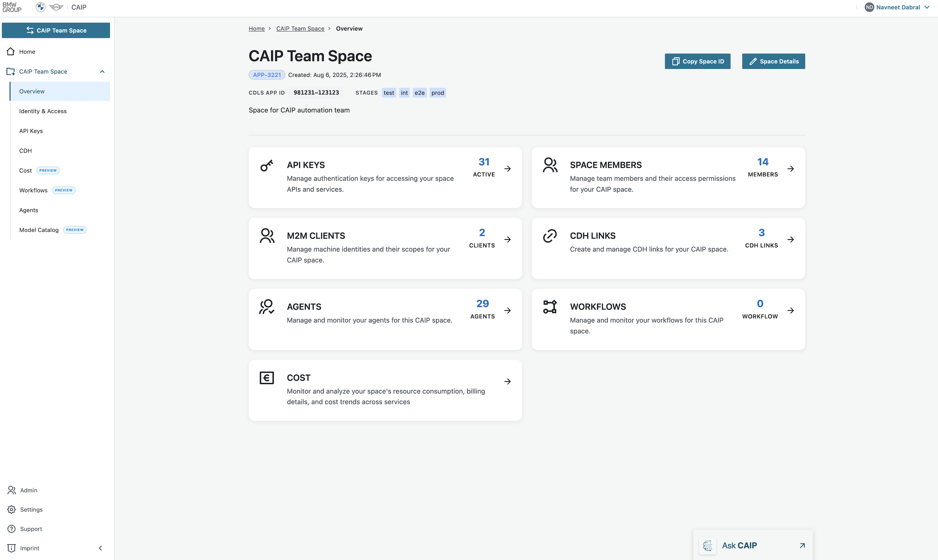This screenshot has width=938, height=560.
Task: Open Space Members via its arrow icon
Action: (791, 169)
